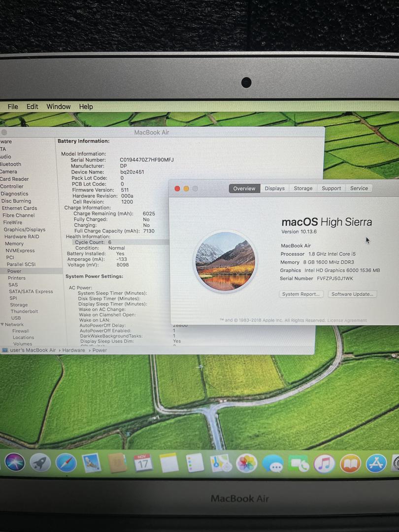Select the Overview tab
The width and height of the screenshot is (399, 532).
coord(244,189)
